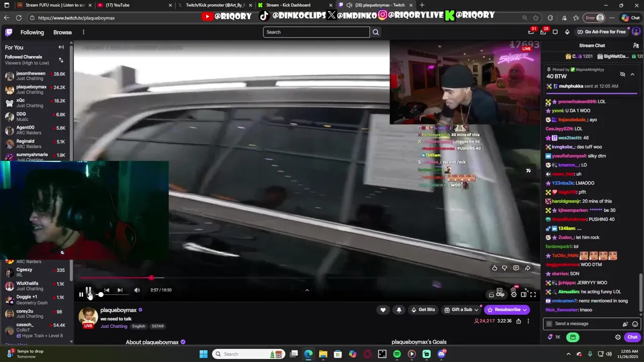Open emote picker in chat
The width and height of the screenshot is (644, 362).
pos(635,324)
